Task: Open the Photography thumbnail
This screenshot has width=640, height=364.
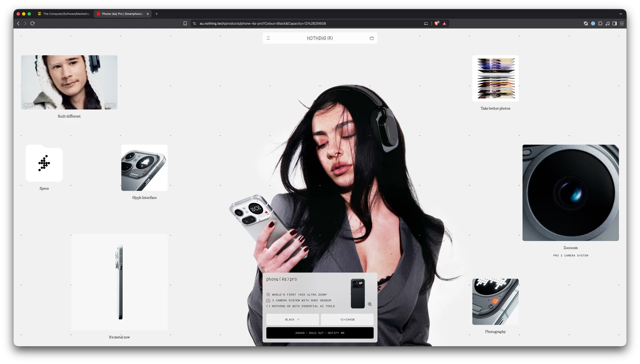Action: coord(495,302)
